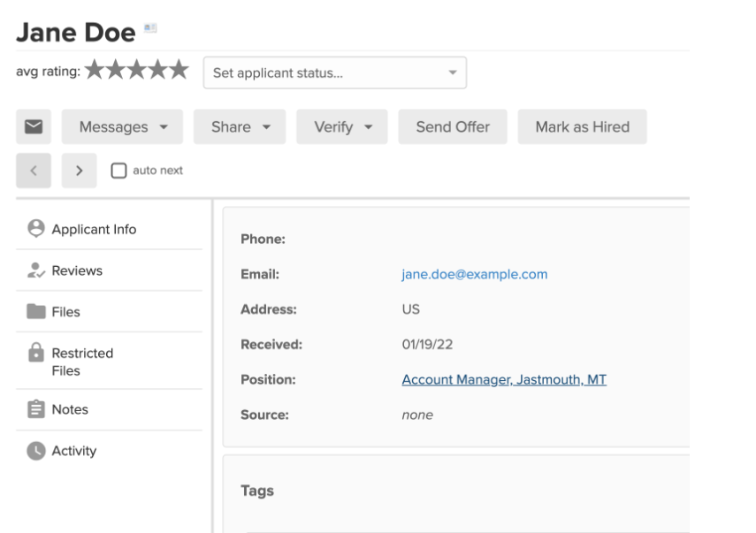Rate applicant with the third star

(x=137, y=70)
